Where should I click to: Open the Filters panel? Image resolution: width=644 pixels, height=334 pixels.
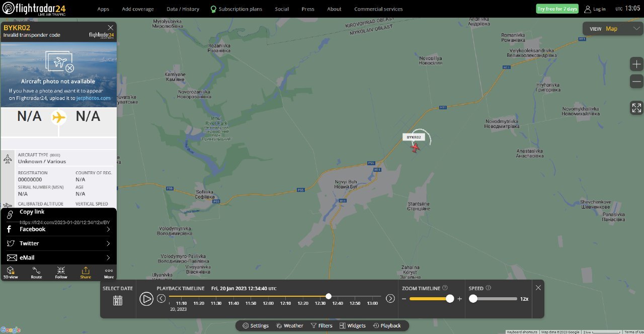coord(321,326)
